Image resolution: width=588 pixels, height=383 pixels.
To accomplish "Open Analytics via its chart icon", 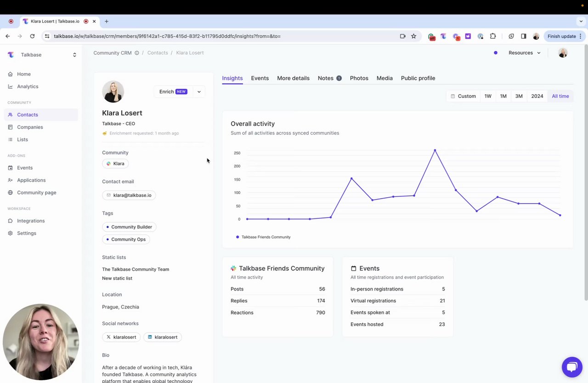I will 11,86.
